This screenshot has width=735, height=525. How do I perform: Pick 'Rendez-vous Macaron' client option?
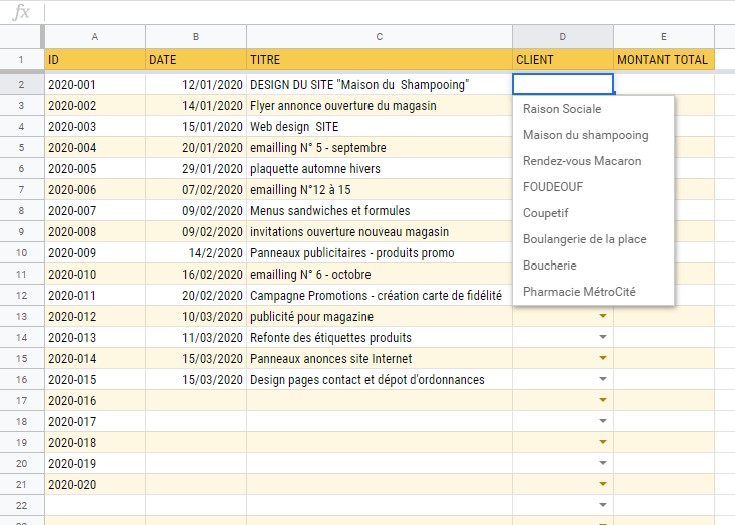click(593, 161)
